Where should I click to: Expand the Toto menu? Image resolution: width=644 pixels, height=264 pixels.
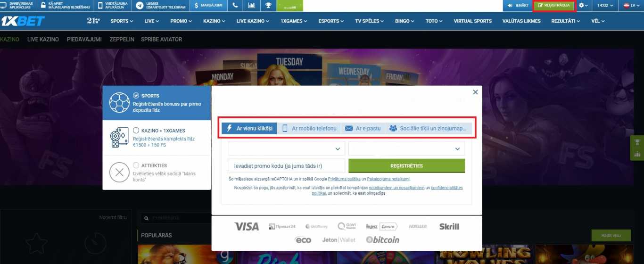434,21
